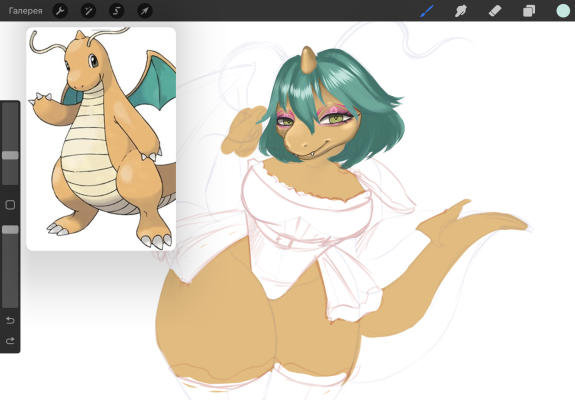Select the Eraser tool
Image resolution: width=575 pixels, height=400 pixels.
(495, 11)
